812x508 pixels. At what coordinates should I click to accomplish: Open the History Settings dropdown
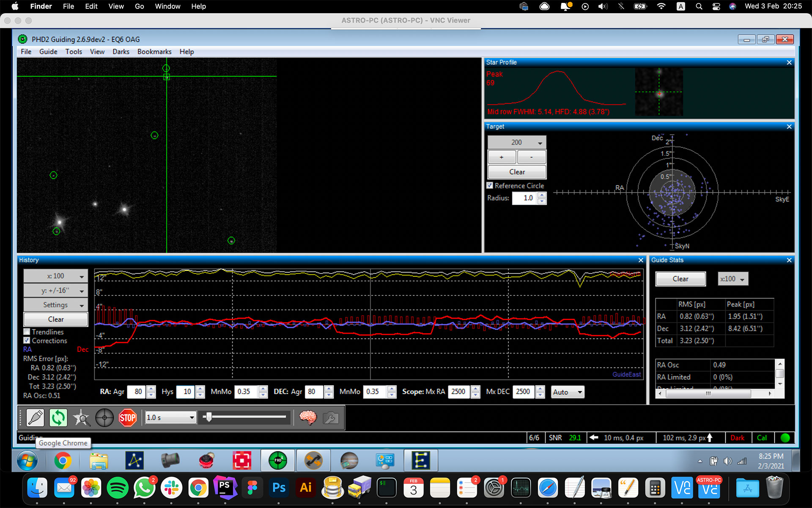pyautogui.click(x=56, y=305)
